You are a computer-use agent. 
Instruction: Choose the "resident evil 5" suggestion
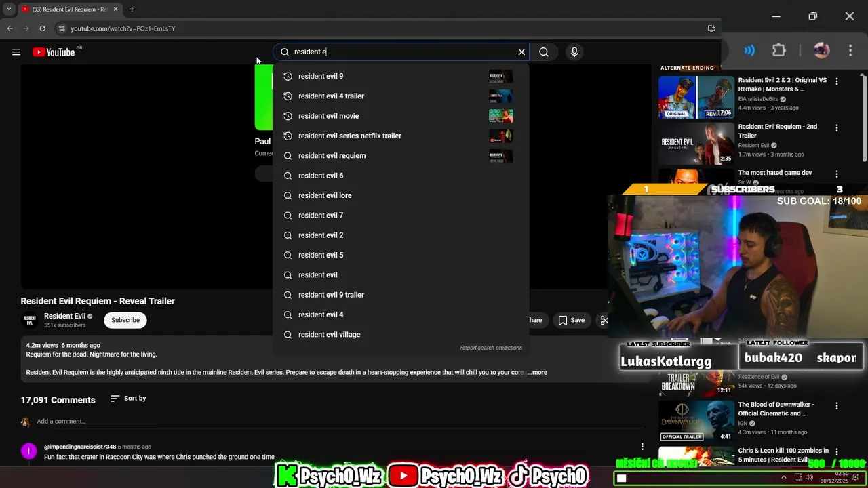pyautogui.click(x=400, y=255)
